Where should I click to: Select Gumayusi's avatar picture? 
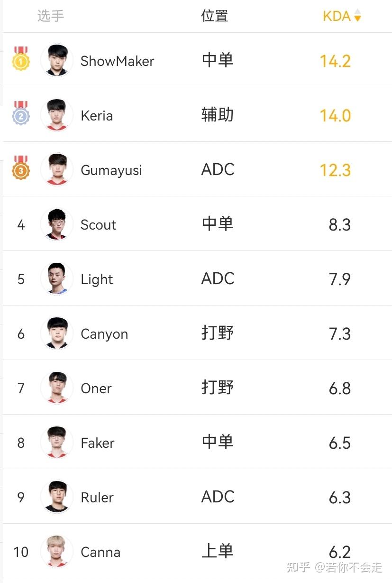57,169
